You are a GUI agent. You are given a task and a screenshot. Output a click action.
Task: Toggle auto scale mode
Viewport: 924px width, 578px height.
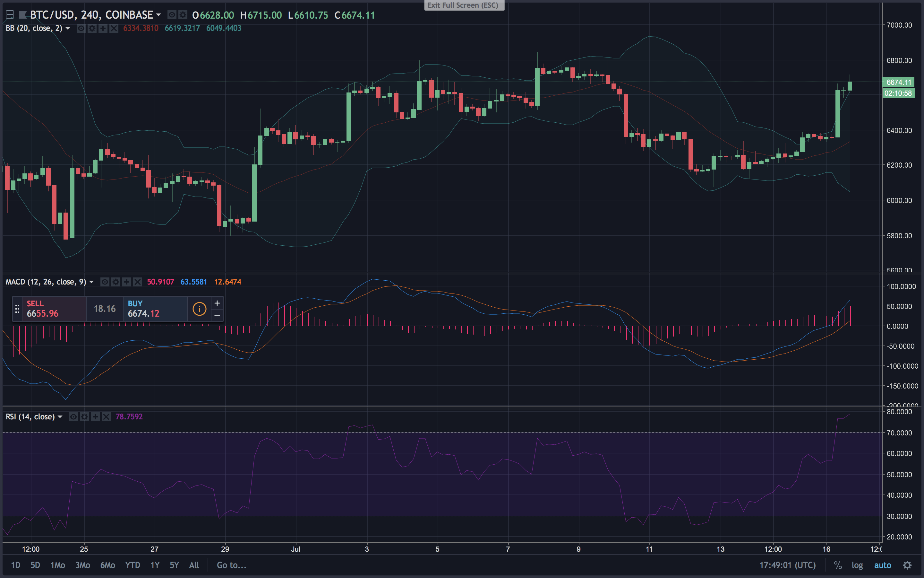tap(882, 565)
